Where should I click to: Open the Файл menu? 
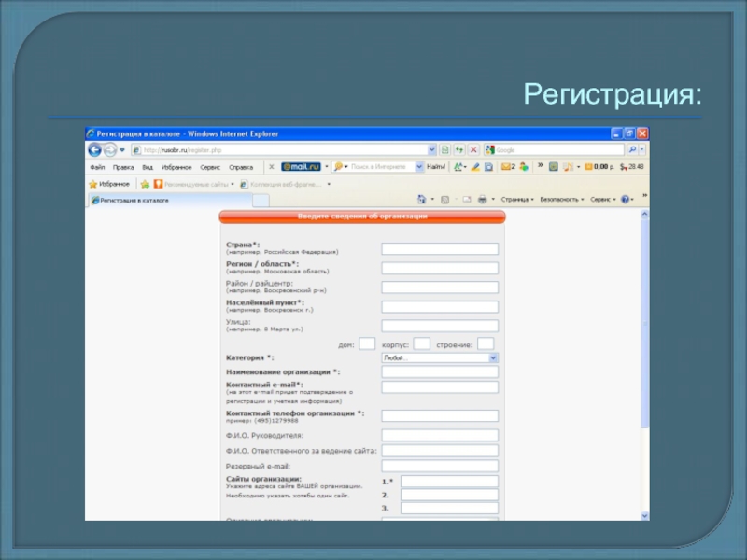click(97, 167)
